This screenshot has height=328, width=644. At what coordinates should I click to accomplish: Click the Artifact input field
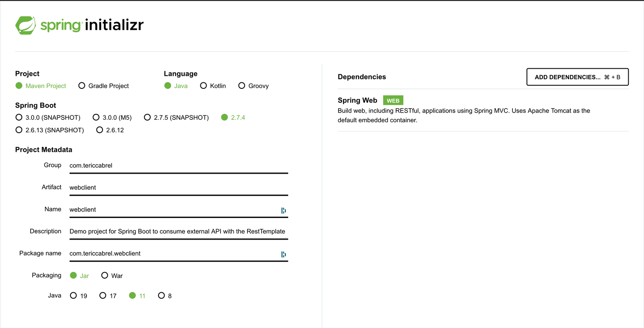pos(177,187)
